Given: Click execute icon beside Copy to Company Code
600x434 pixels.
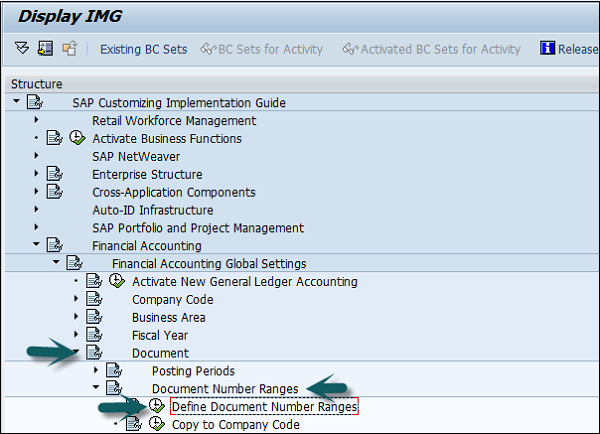Looking at the screenshot, I should (x=157, y=424).
